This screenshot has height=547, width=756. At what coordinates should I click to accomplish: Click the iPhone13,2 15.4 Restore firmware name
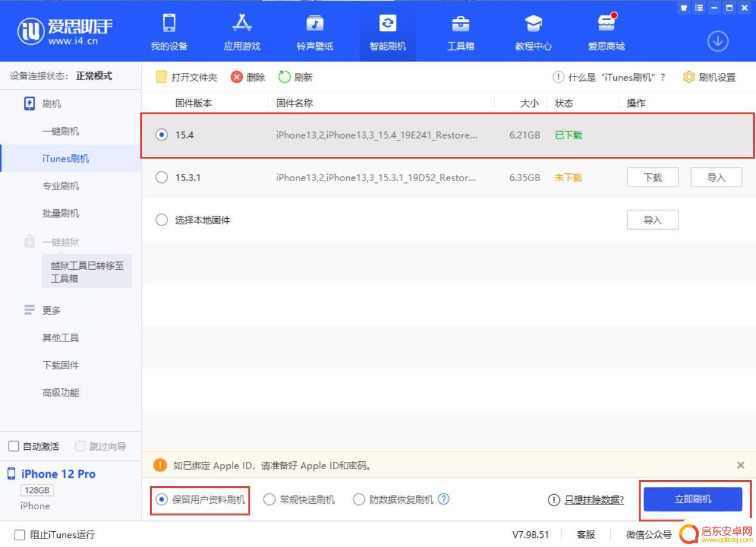click(376, 135)
